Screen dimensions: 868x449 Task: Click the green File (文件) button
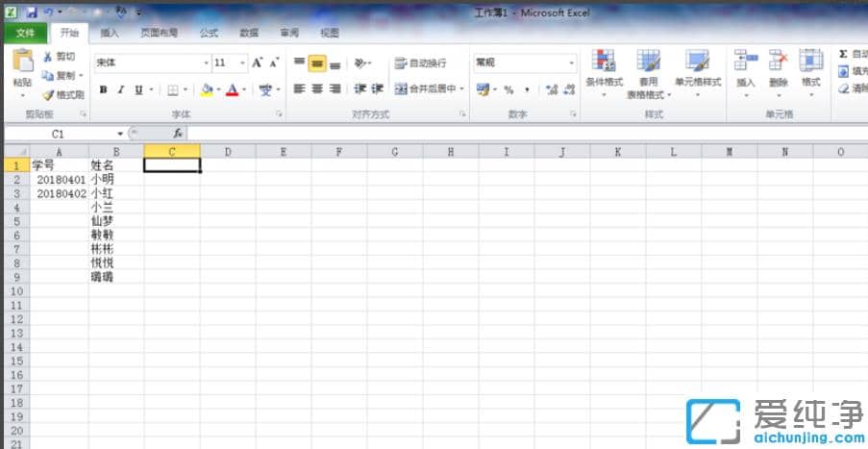pos(25,33)
